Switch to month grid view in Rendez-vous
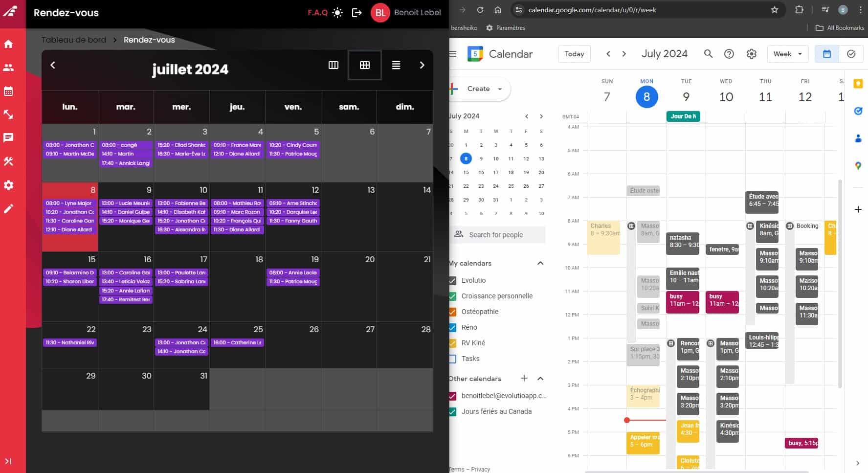This screenshot has width=868, height=473. coord(365,65)
